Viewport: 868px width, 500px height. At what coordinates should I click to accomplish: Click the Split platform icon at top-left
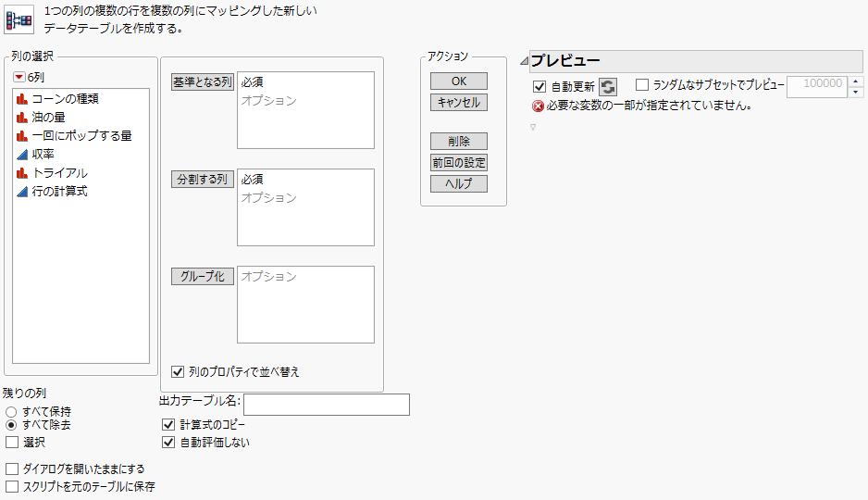(x=19, y=20)
